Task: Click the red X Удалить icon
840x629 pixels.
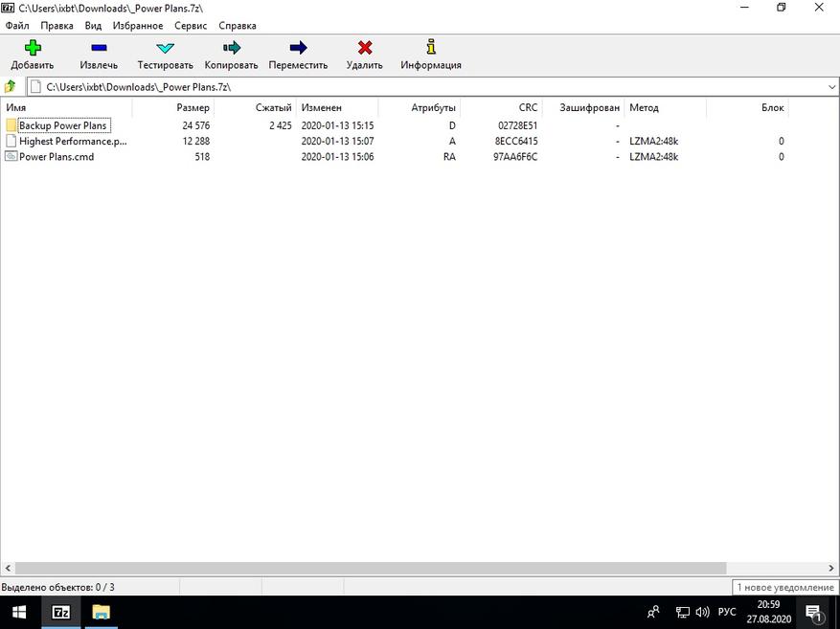Action: click(365, 48)
